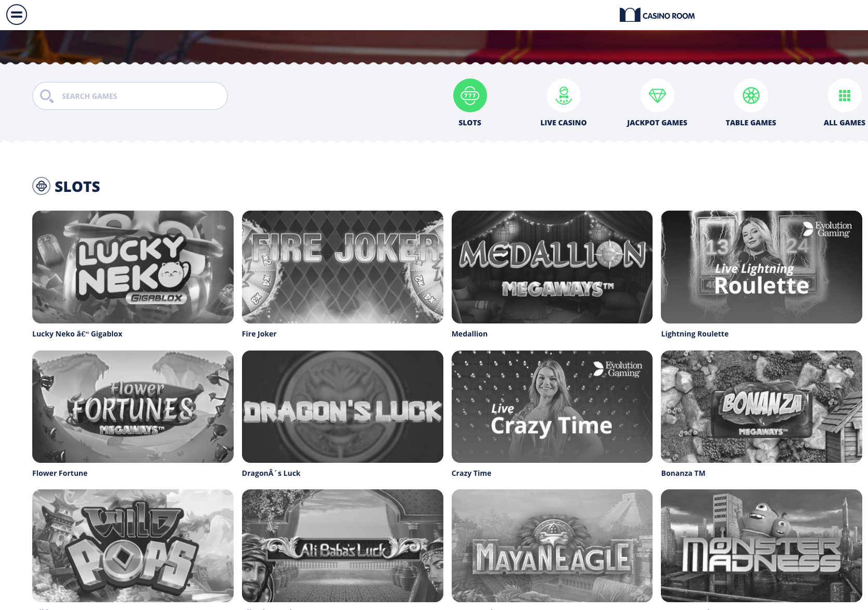Launch the Live Crazy Time thumbnail
The height and width of the screenshot is (610, 868).
click(x=552, y=407)
